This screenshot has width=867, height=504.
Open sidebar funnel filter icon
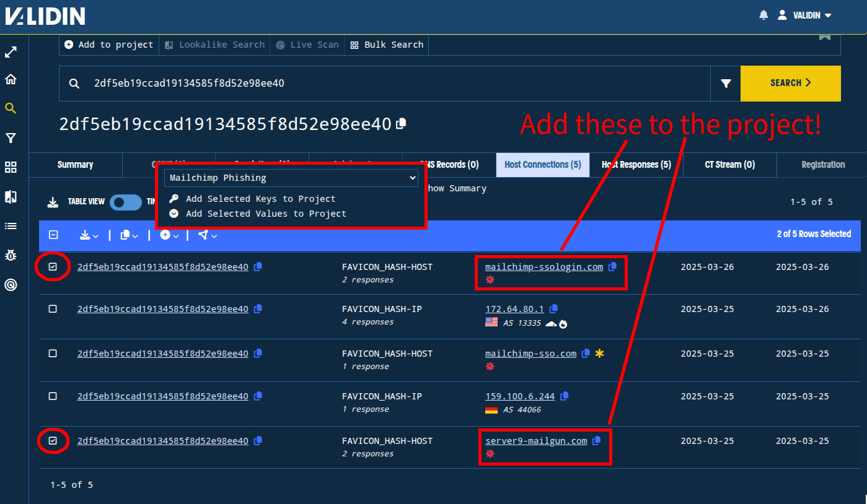coord(11,137)
